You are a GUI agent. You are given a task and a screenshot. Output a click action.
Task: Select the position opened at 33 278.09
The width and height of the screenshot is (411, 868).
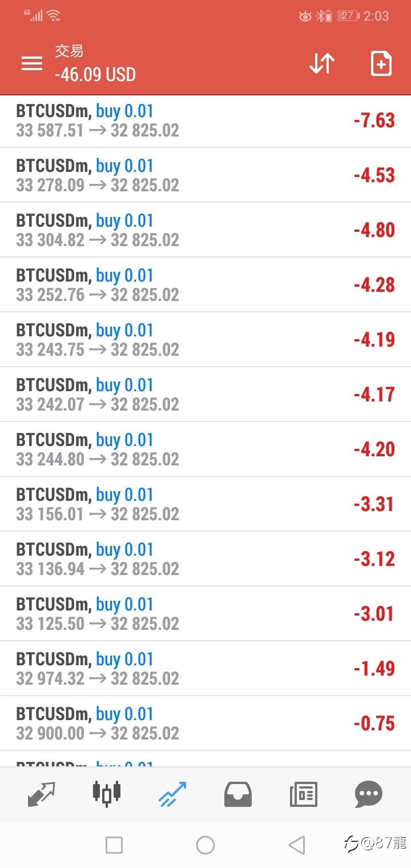point(205,175)
